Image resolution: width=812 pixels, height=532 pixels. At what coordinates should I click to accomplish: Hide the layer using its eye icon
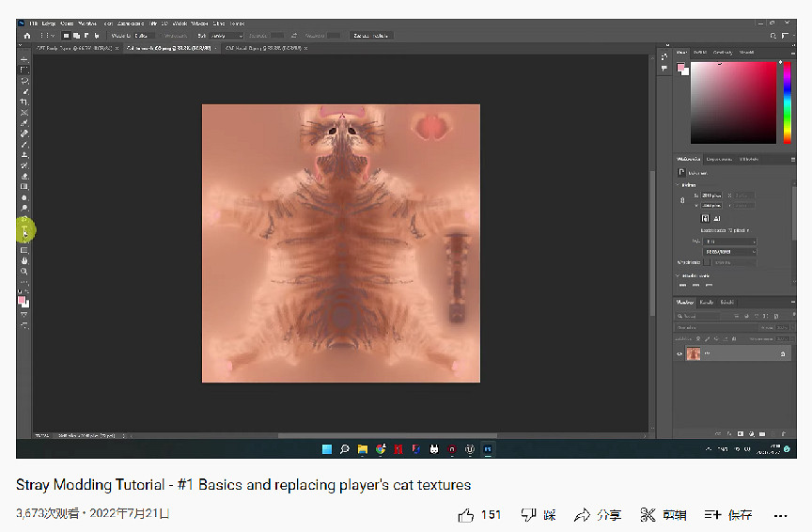click(679, 354)
